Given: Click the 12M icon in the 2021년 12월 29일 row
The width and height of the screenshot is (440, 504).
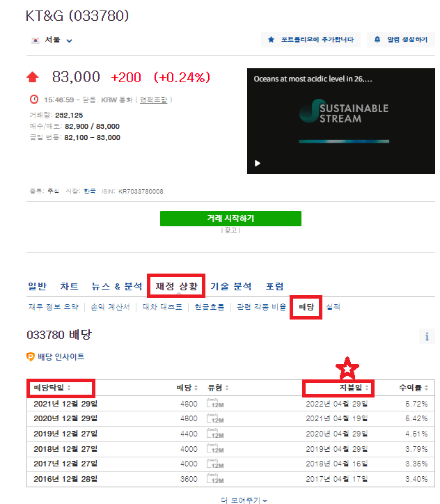Looking at the screenshot, I should 215,404.
